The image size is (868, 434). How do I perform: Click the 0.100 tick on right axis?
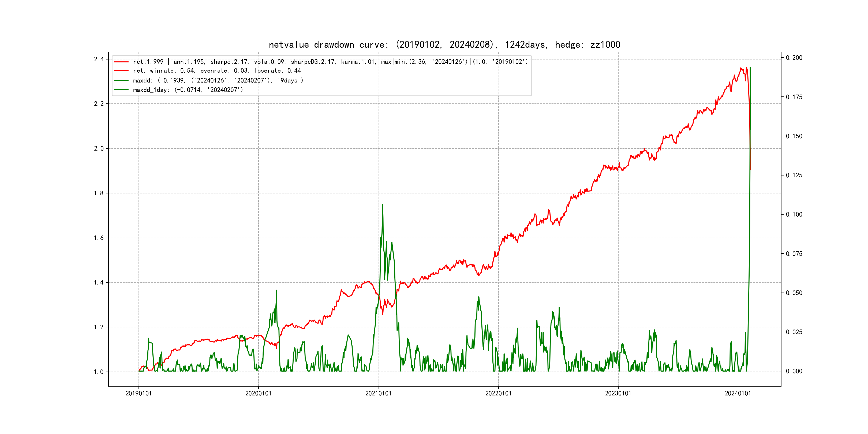click(794, 214)
